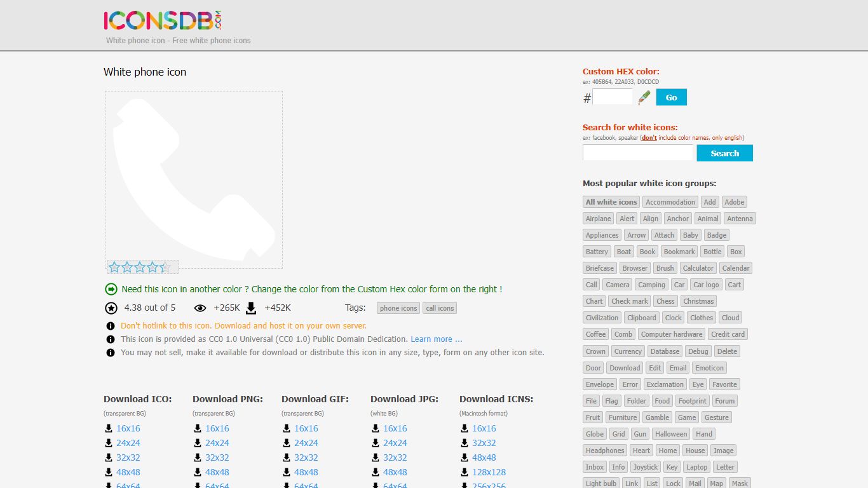Screen dimensions: 868x488
Task: Open the Exclamation icon group
Action: pyautogui.click(x=665, y=384)
